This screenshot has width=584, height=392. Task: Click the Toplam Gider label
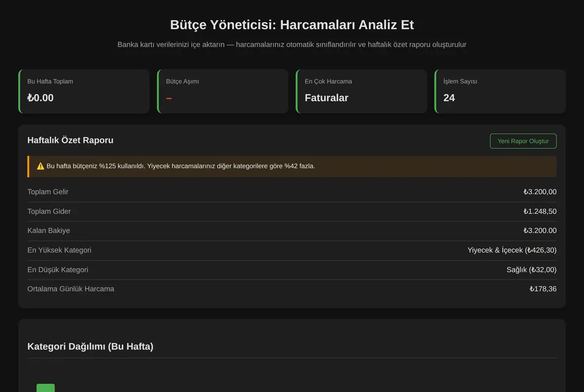click(49, 212)
